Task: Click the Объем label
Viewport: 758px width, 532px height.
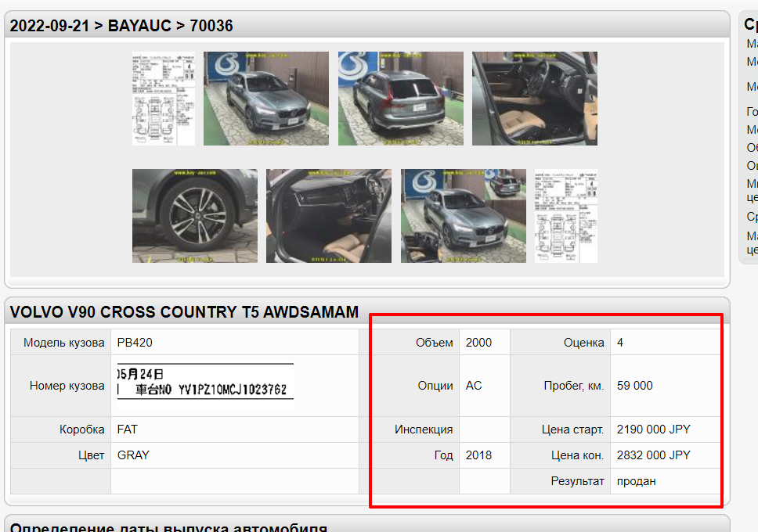Action: [x=434, y=343]
